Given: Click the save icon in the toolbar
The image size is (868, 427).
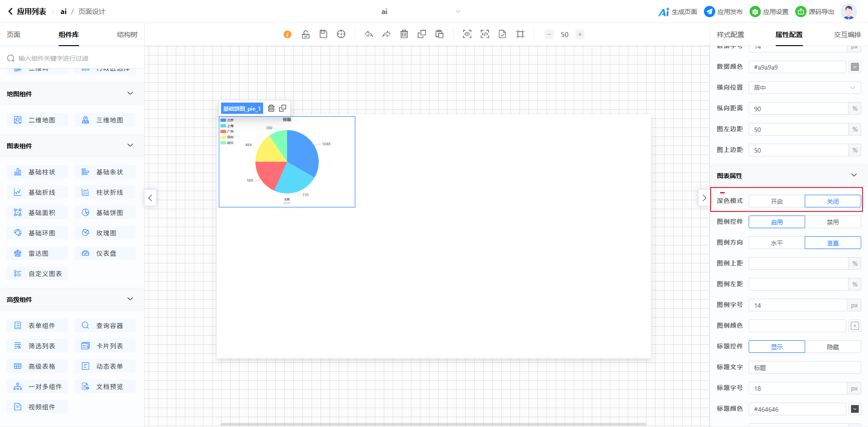Looking at the screenshot, I should point(323,34).
